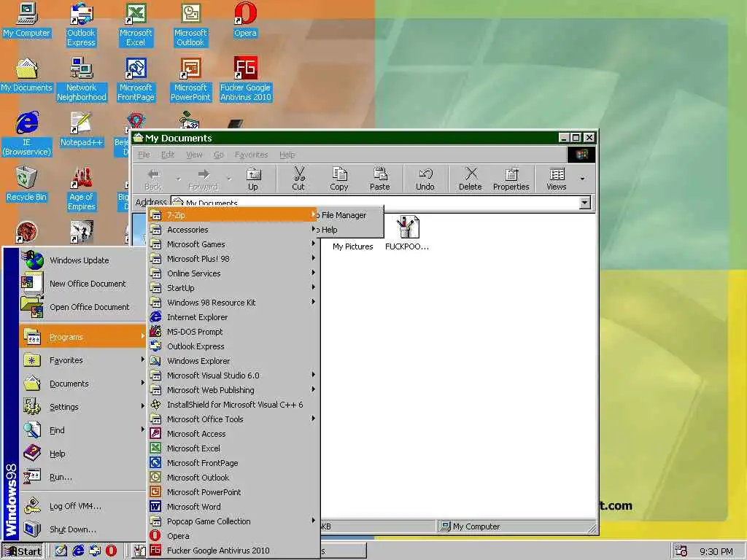747x560 pixels.
Task: Open File menu in My Documents
Action: (144, 155)
